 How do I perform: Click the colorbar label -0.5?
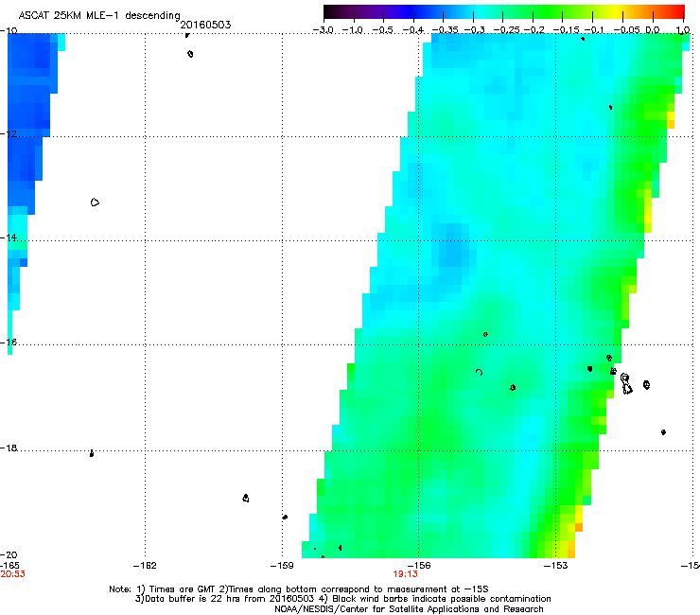(x=382, y=30)
